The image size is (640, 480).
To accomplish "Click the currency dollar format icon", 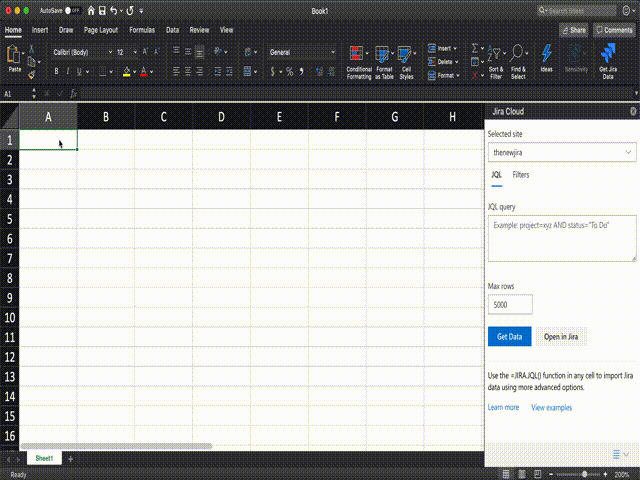I will [x=273, y=72].
